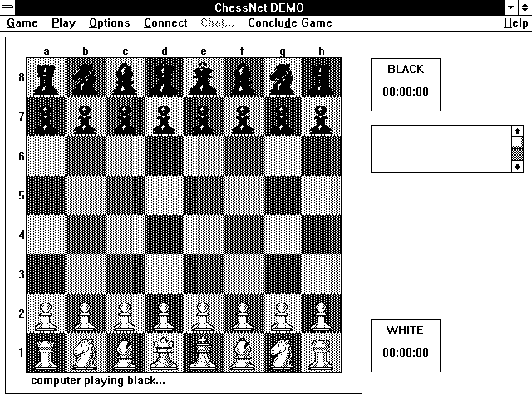Click the white knight on b1
This screenshot has width=532, height=399.
[85, 352]
